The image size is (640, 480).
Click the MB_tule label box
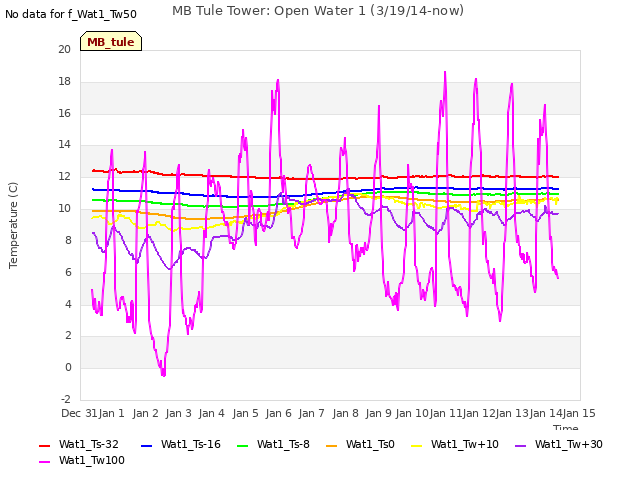pos(111,41)
